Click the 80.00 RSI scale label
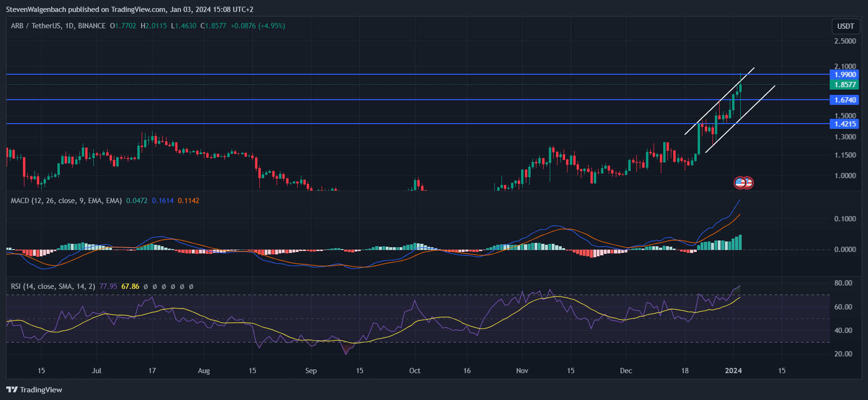Image resolution: width=868 pixels, height=400 pixels. click(843, 283)
